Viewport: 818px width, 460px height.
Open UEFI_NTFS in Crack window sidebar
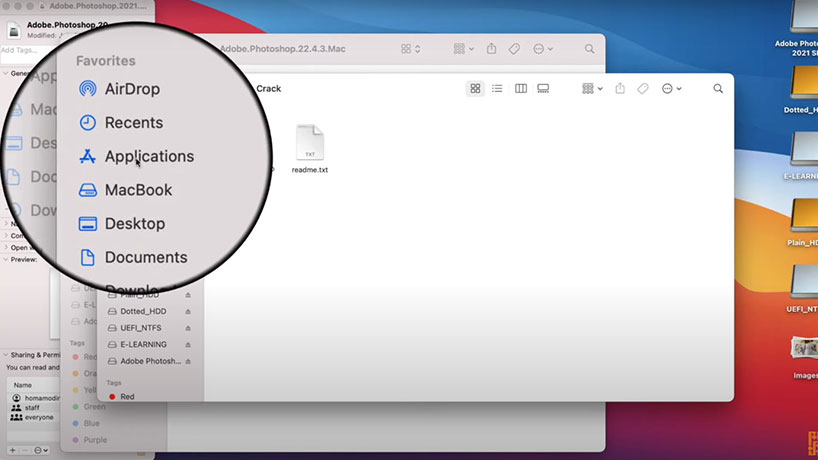click(140, 328)
